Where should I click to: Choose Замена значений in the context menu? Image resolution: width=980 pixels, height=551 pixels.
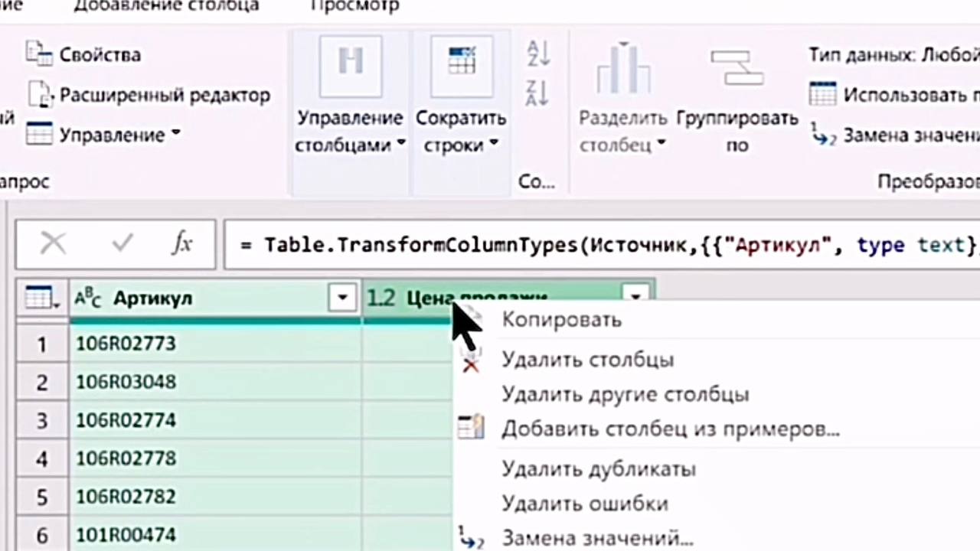pos(597,539)
